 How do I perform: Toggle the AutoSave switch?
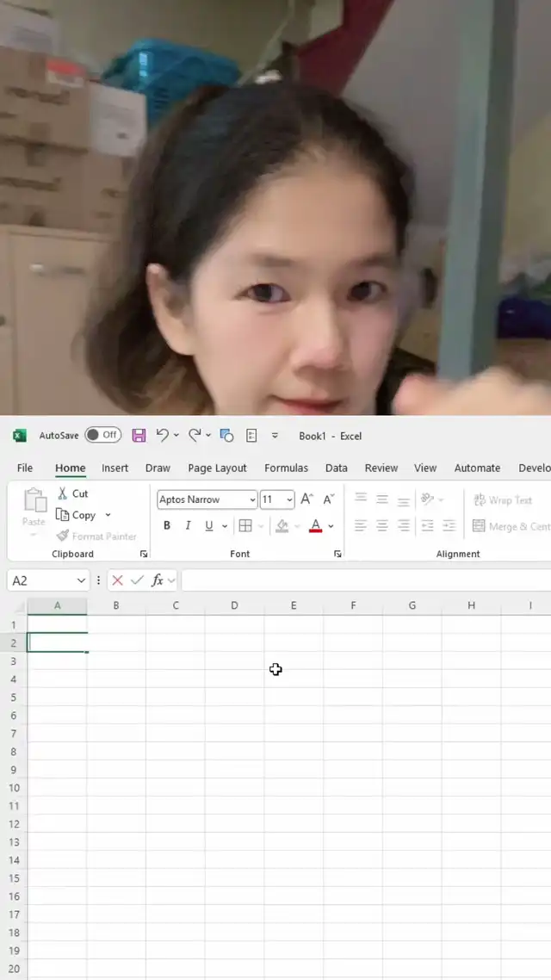coord(102,436)
